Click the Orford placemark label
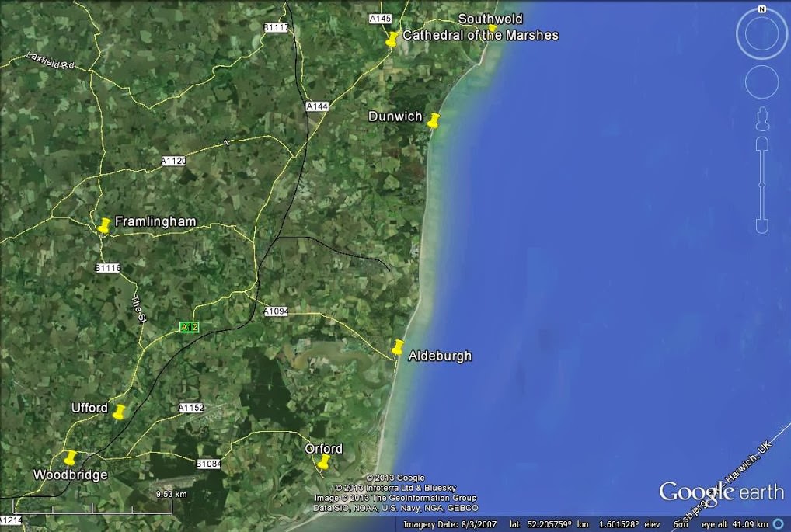Screen dimensions: 791x532 coord(323,448)
